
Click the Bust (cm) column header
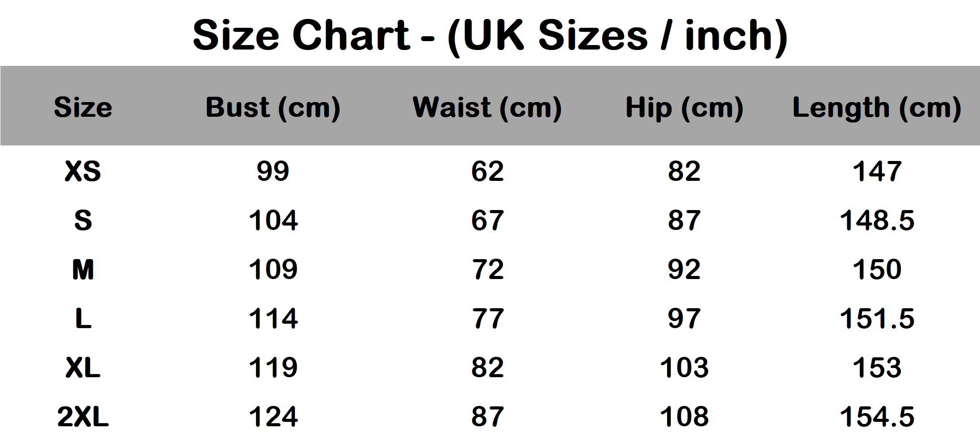[x=273, y=107]
